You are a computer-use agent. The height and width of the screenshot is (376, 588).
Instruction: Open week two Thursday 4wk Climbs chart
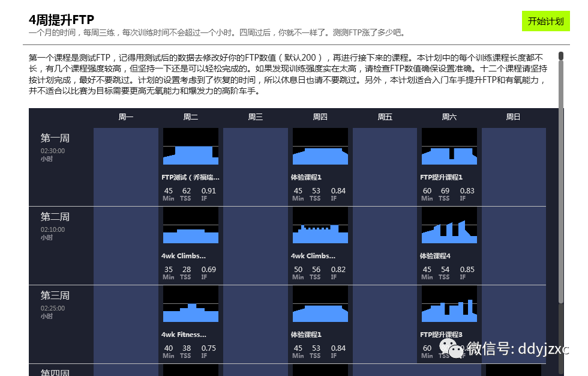pyautogui.click(x=320, y=225)
